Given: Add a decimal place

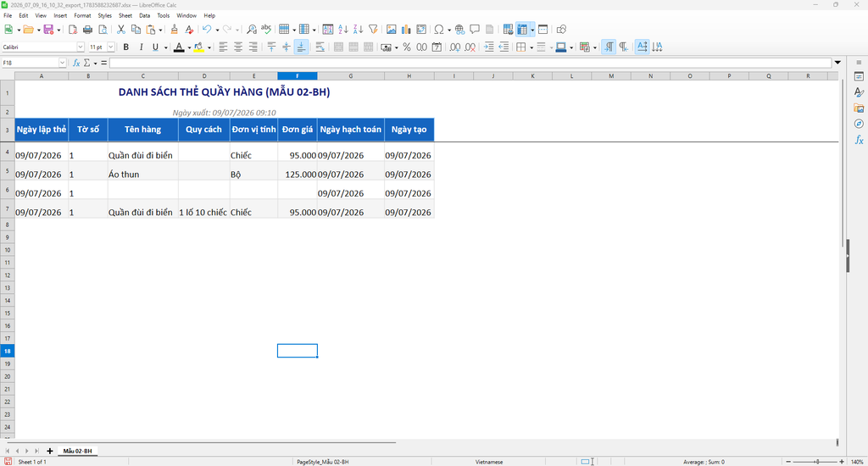Looking at the screenshot, I should click(455, 47).
